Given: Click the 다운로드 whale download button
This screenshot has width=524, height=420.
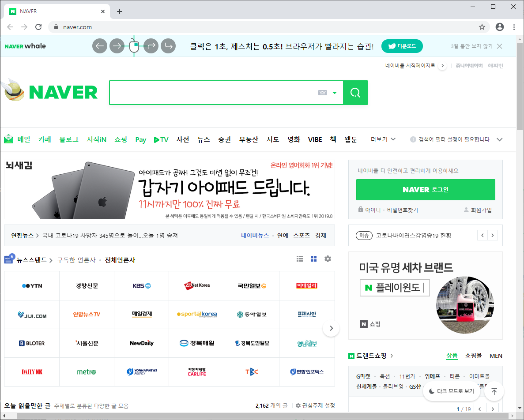Looking at the screenshot, I should [402, 46].
